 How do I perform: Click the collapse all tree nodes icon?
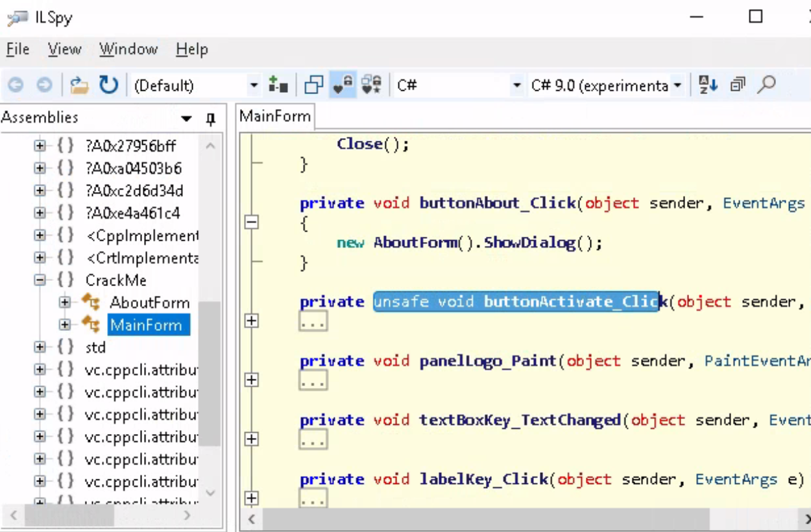(x=738, y=84)
